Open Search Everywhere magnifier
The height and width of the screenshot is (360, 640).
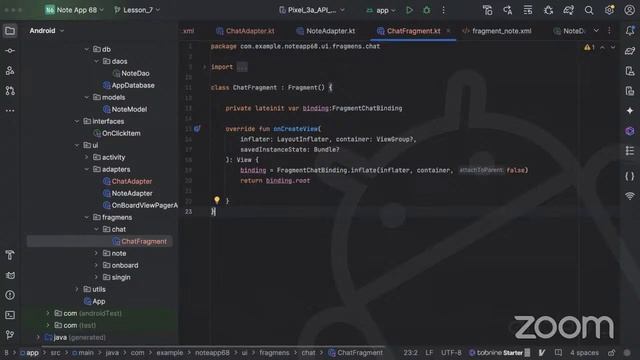(x=589, y=10)
